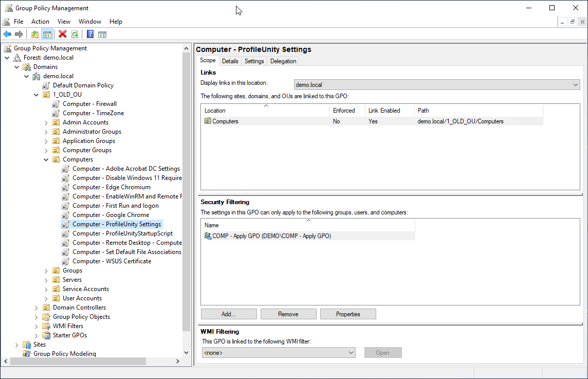This screenshot has width=588, height=379.
Task: Click tree pane scroll right arrow
Action: 178,361
